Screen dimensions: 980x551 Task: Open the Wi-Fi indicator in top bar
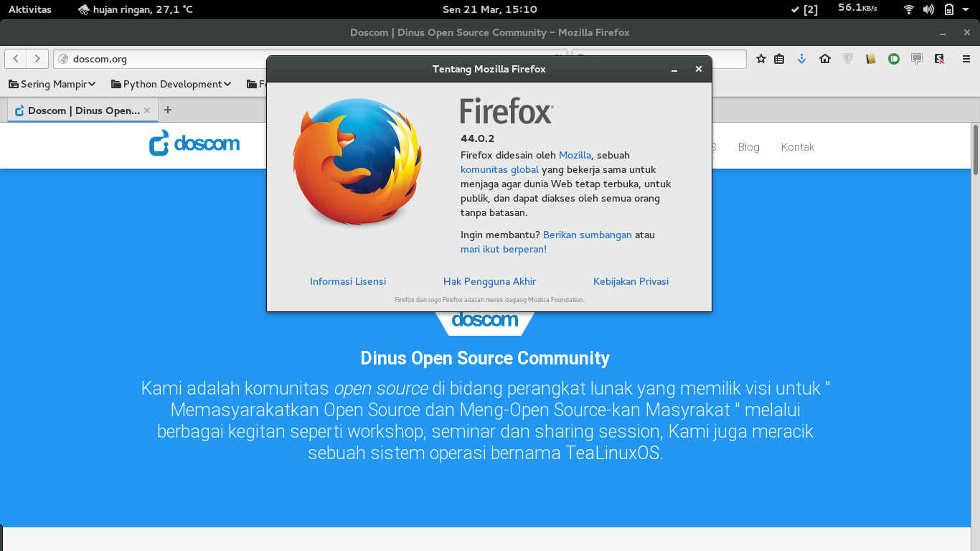(909, 9)
